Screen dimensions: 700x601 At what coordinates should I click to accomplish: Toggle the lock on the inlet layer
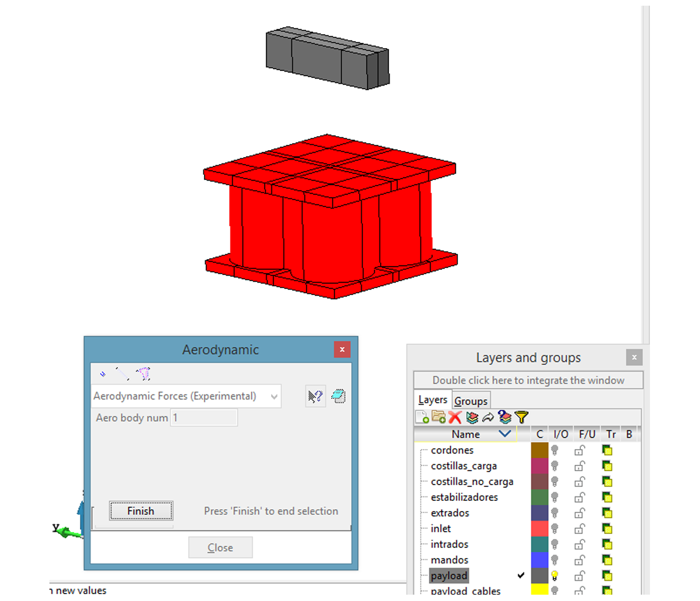point(580,529)
